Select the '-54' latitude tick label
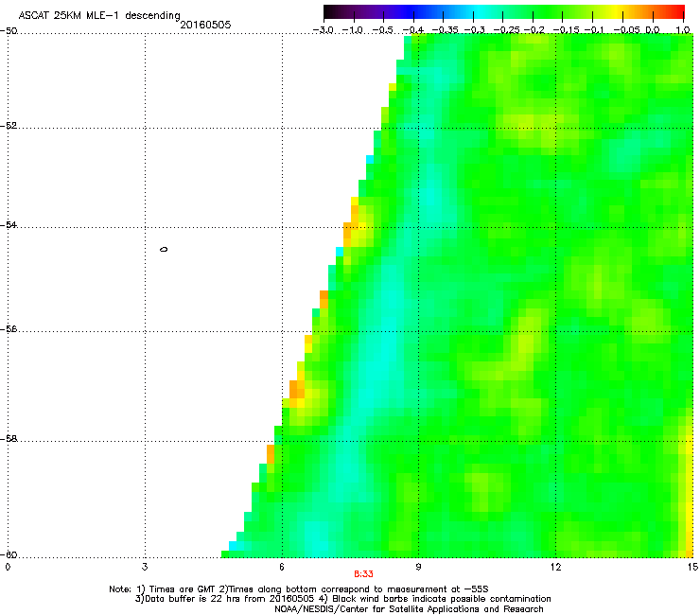The image size is (700, 615). 9,224
